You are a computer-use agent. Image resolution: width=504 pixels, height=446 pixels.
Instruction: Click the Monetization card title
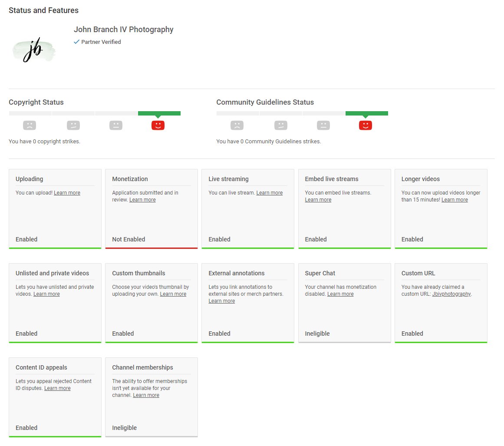(x=130, y=179)
